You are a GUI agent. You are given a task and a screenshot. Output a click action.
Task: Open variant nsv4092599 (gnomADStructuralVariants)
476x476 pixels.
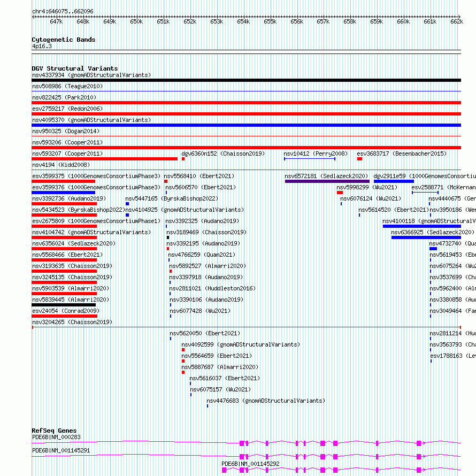[x=241, y=344]
